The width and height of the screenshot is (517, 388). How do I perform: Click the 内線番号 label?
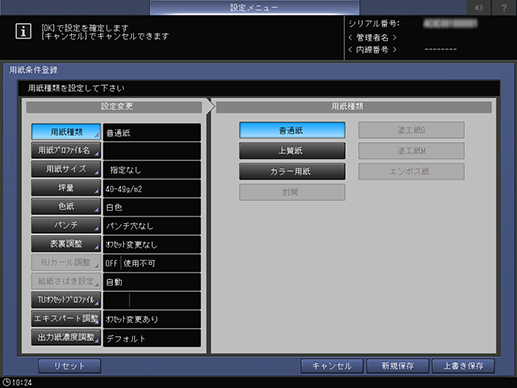[x=372, y=50]
